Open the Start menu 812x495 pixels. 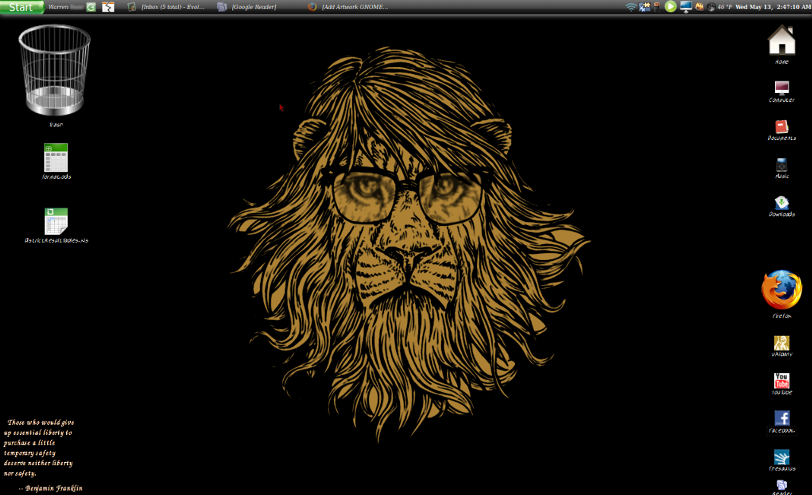coord(22,7)
